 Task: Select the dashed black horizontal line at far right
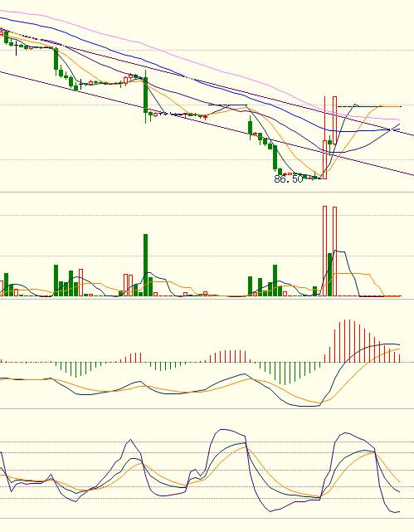369,106
